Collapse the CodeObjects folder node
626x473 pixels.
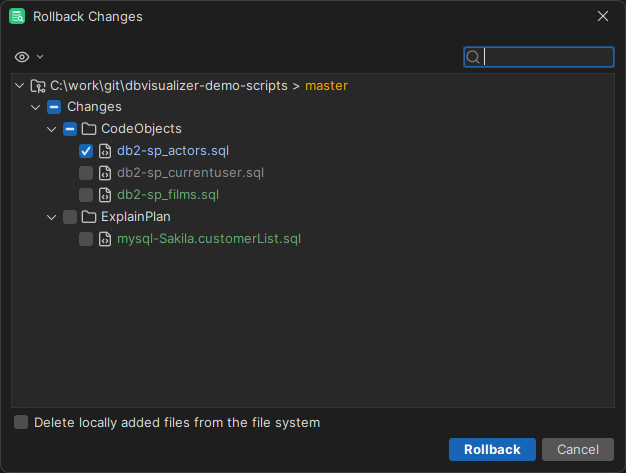pyautogui.click(x=52, y=129)
